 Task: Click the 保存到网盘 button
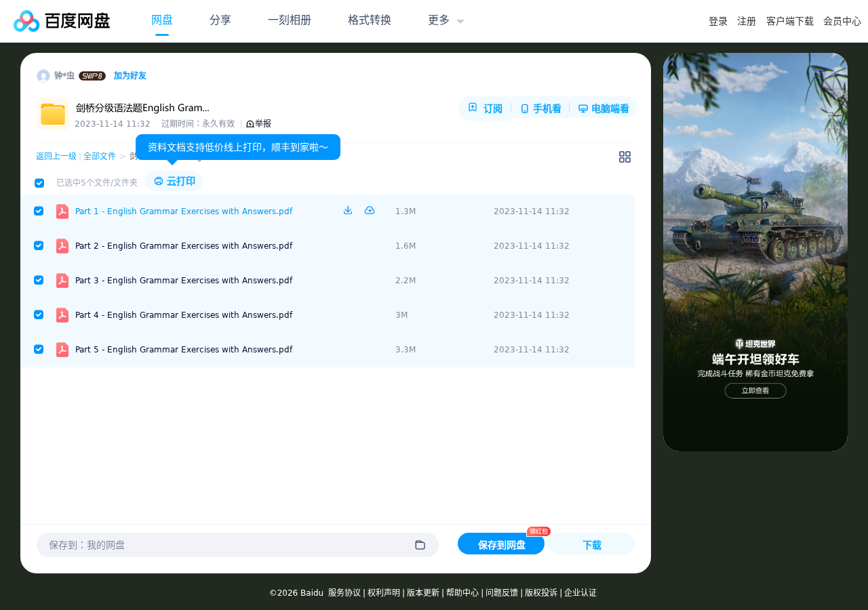[x=501, y=544]
